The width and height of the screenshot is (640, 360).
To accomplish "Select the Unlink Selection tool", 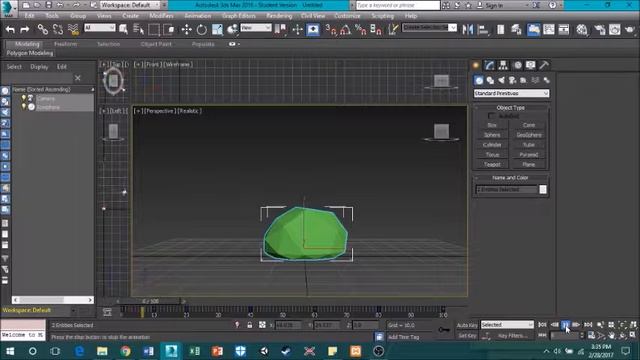I will 58,29.
